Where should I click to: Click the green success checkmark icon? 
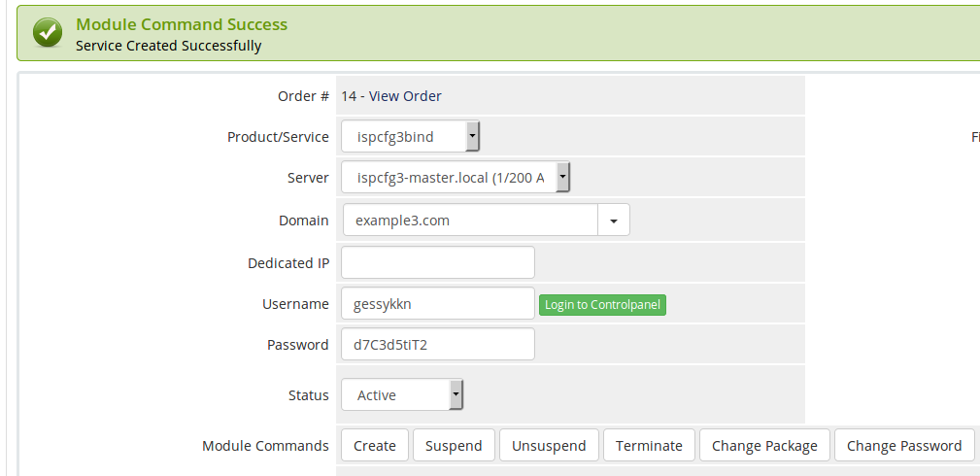[x=48, y=32]
